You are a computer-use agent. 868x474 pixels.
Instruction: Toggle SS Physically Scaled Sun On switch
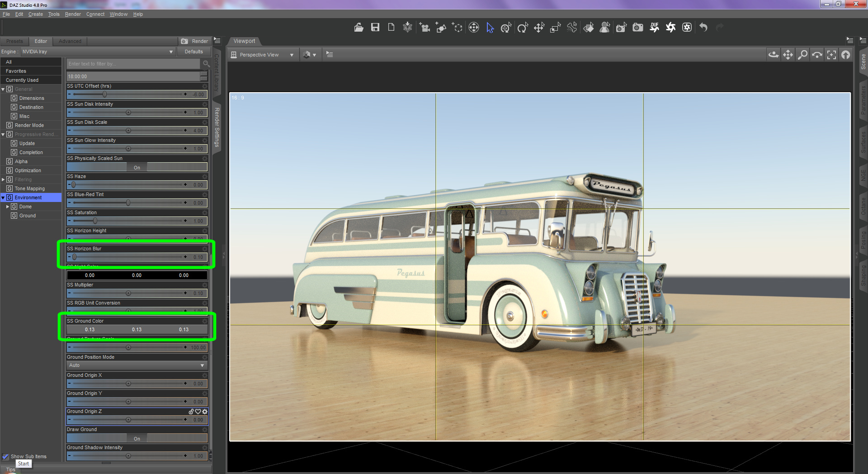pyautogui.click(x=137, y=167)
